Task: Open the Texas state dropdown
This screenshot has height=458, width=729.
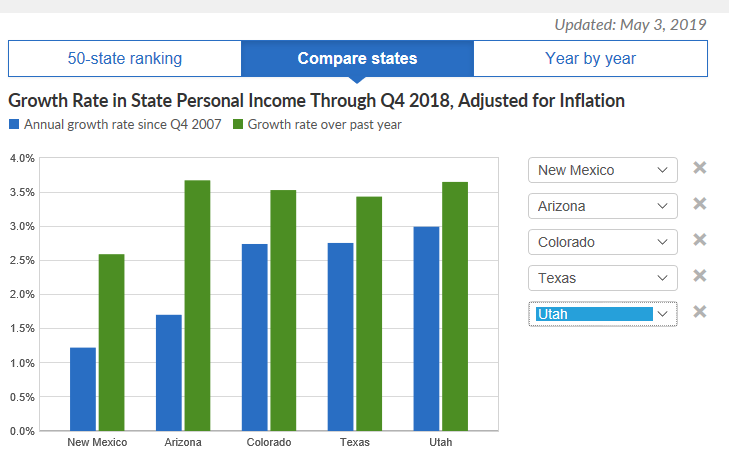Action: [x=603, y=278]
